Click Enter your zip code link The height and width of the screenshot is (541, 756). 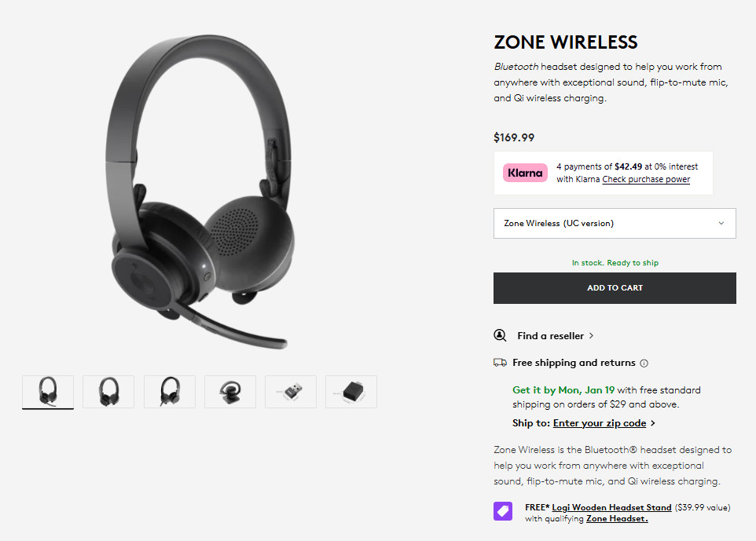click(x=599, y=423)
